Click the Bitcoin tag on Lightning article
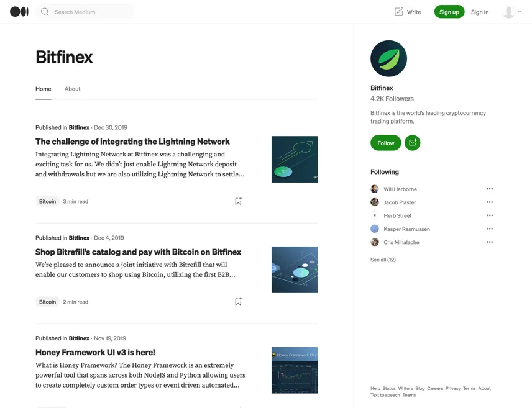Image resolution: width=532 pixels, height=408 pixels. pyautogui.click(x=47, y=201)
